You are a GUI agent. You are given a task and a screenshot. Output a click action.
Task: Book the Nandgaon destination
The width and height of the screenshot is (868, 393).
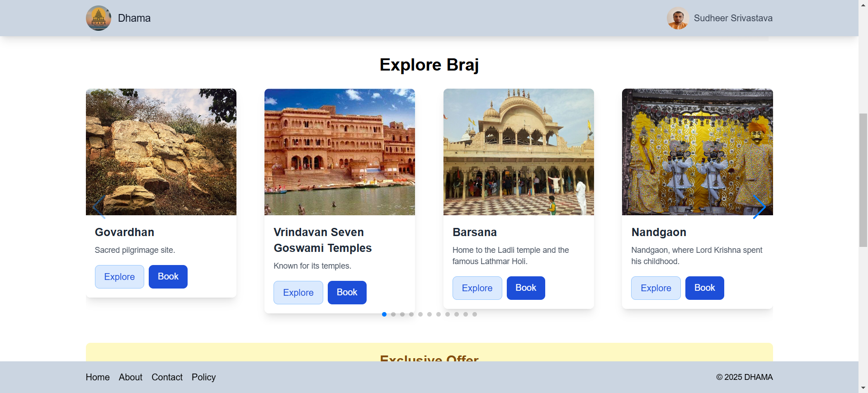(704, 288)
